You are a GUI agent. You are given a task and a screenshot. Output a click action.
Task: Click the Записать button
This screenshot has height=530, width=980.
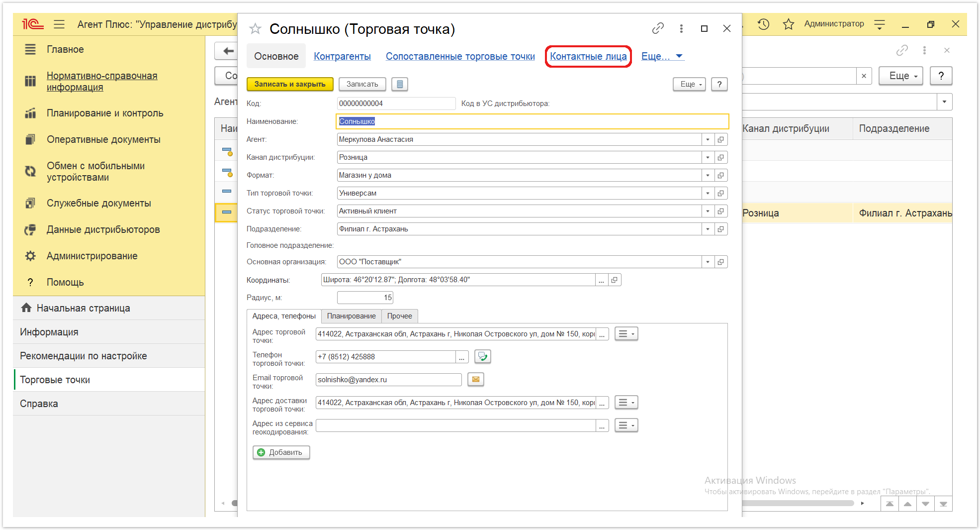(x=362, y=84)
